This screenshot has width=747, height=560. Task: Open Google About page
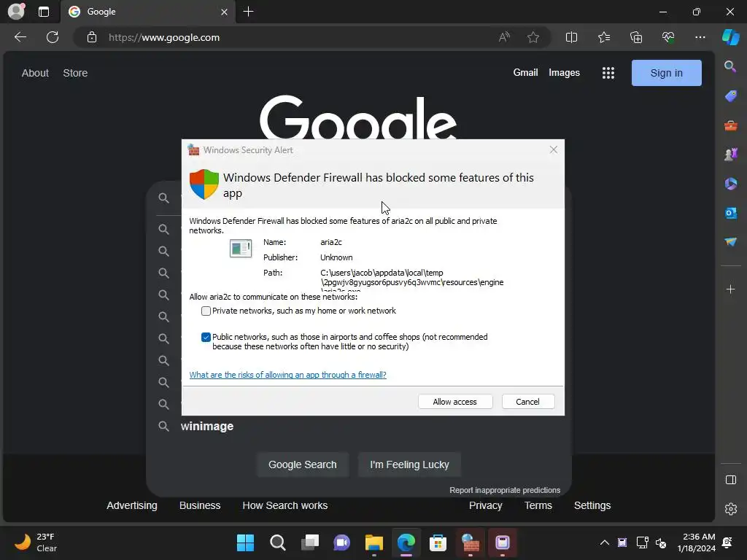pos(35,73)
